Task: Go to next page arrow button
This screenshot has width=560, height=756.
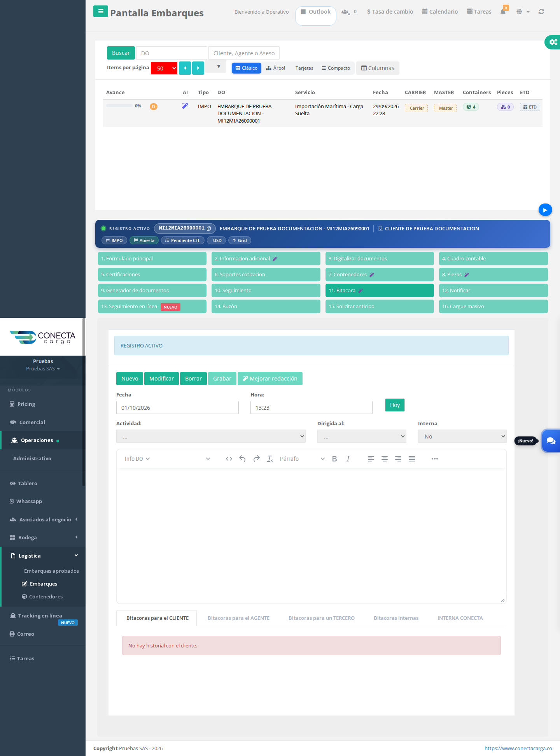Action: click(198, 68)
